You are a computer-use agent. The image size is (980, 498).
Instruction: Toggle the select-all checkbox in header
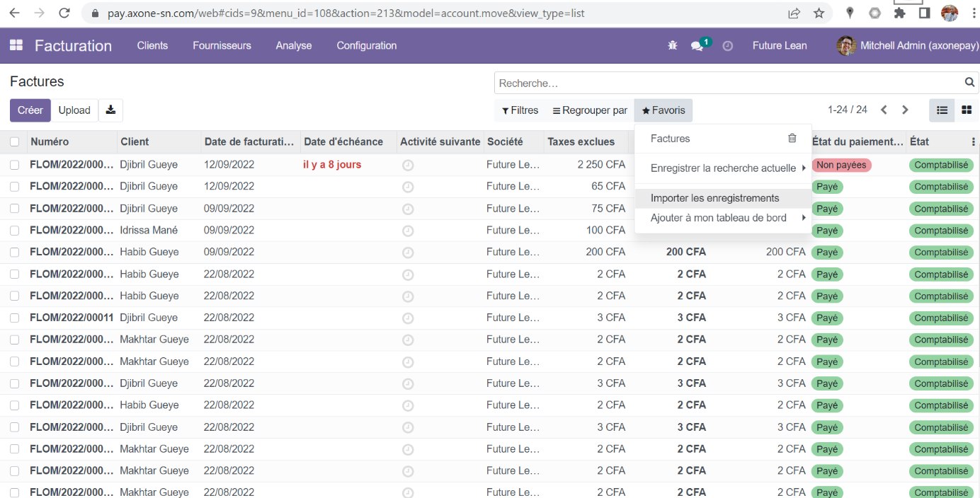coord(15,142)
